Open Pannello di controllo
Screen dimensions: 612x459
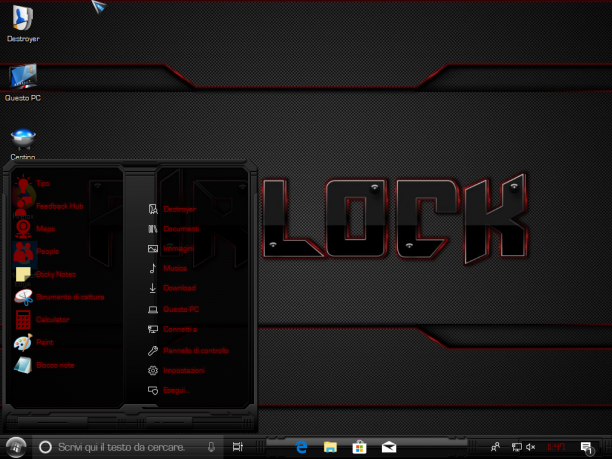188,350
